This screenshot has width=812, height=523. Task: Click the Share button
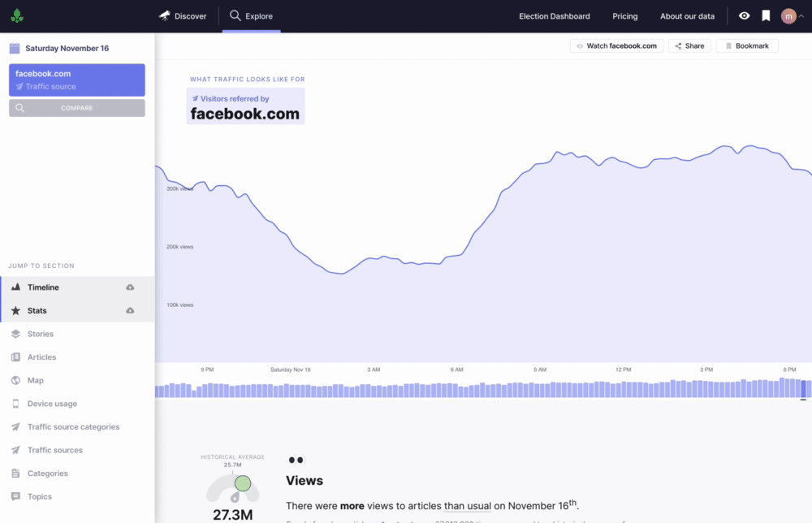pos(689,45)
